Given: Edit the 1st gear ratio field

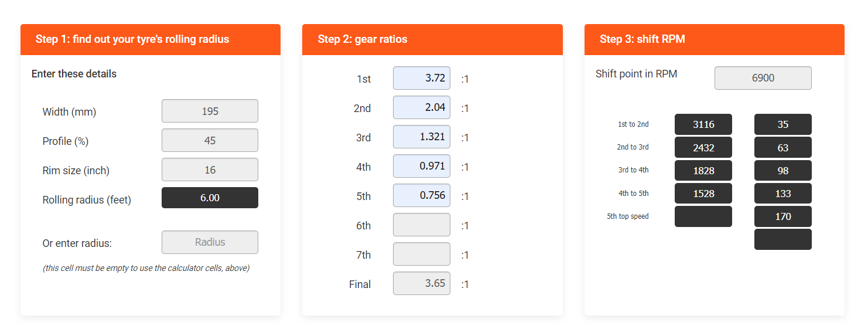Looking at the screenshot, I should coord(421,78).
